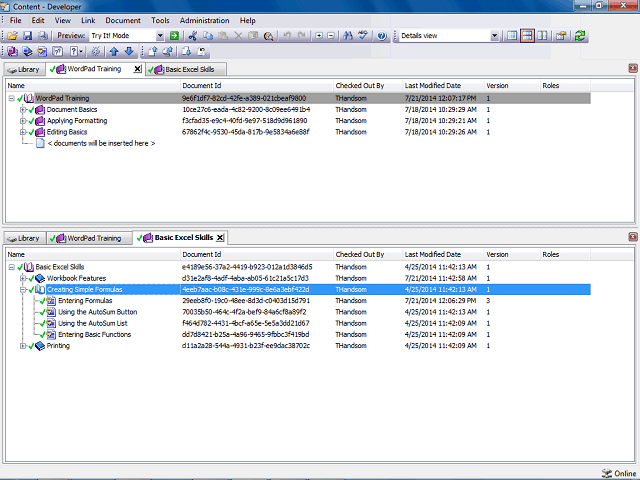
Task: Click the Expand (plus) toolbar icon
Action: [319, 36]
